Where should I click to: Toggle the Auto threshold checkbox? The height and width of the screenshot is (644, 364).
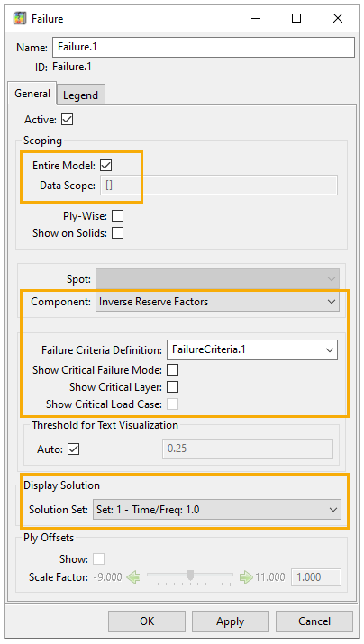click(x=74, y=449)
